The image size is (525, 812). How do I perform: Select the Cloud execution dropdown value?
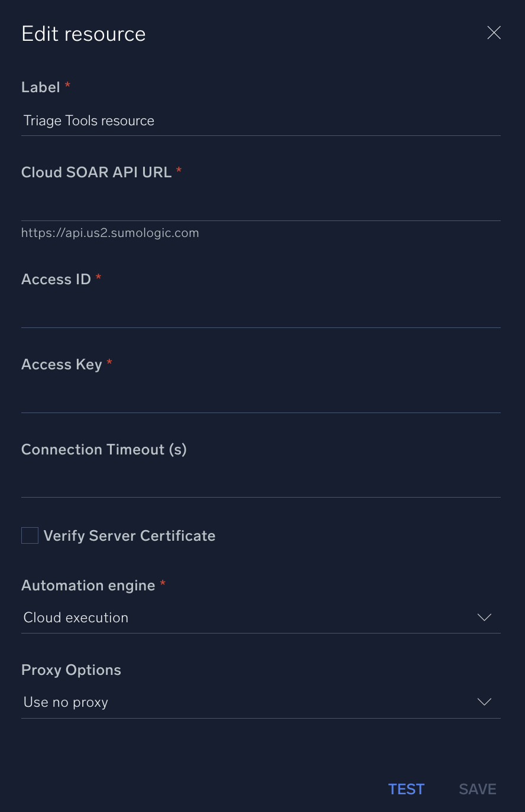tap(260, 617)
